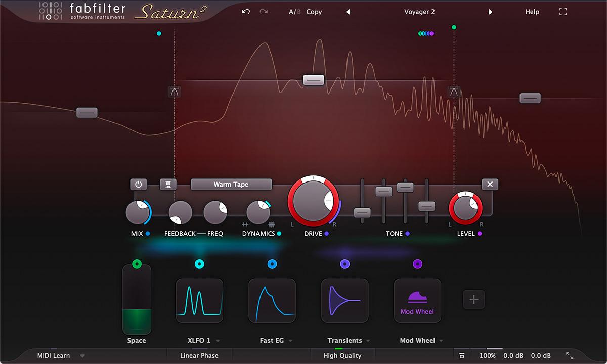This screenshot has width=607, height=364.
Task: Select the Transients modulation source icon
Action: tap(345, 300)
